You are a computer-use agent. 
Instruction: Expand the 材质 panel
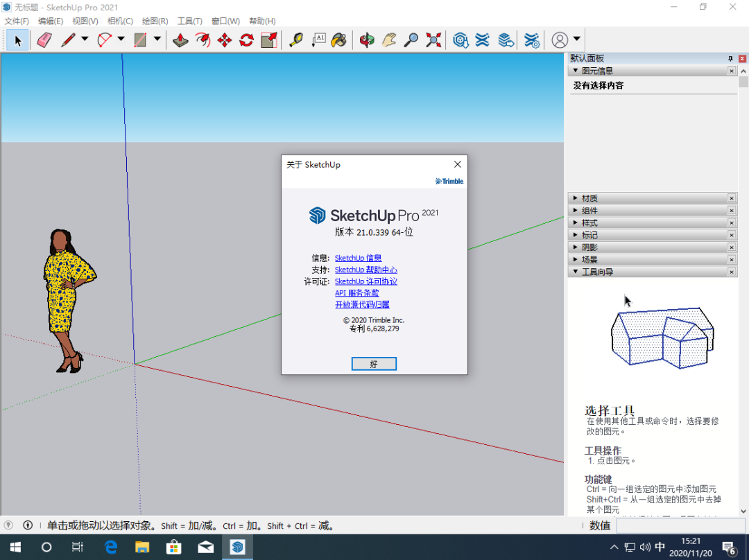(575, 198)
